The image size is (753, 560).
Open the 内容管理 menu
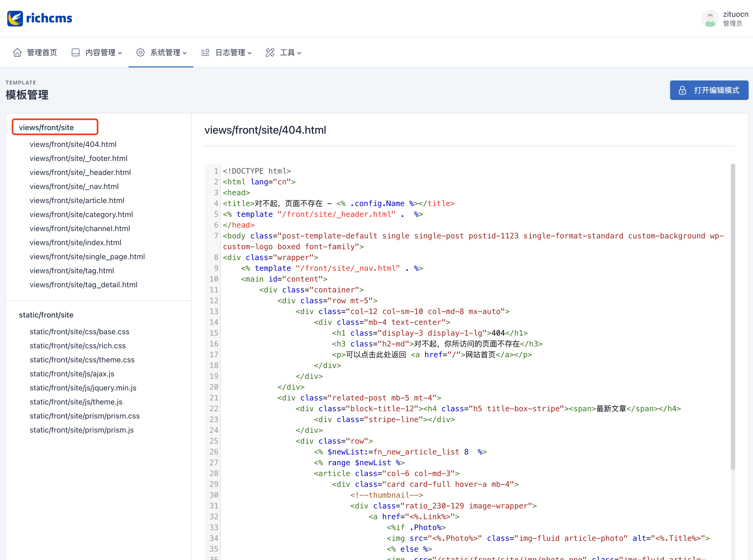[x=97, y=53]
